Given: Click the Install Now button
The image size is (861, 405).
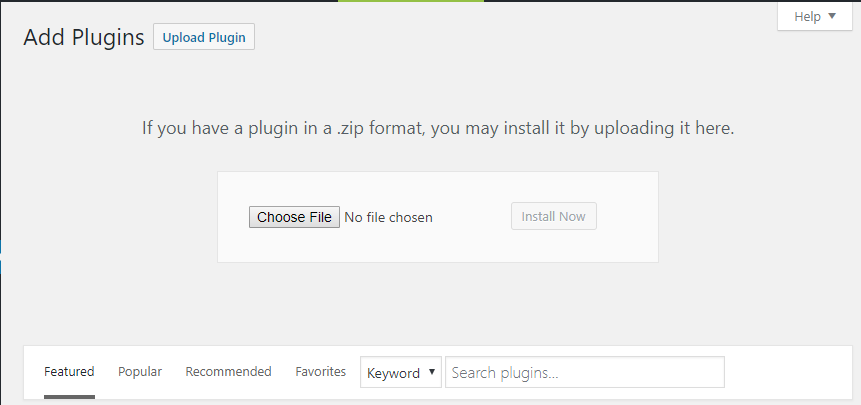Looking at the screenshot, I should tap(554, 216).
